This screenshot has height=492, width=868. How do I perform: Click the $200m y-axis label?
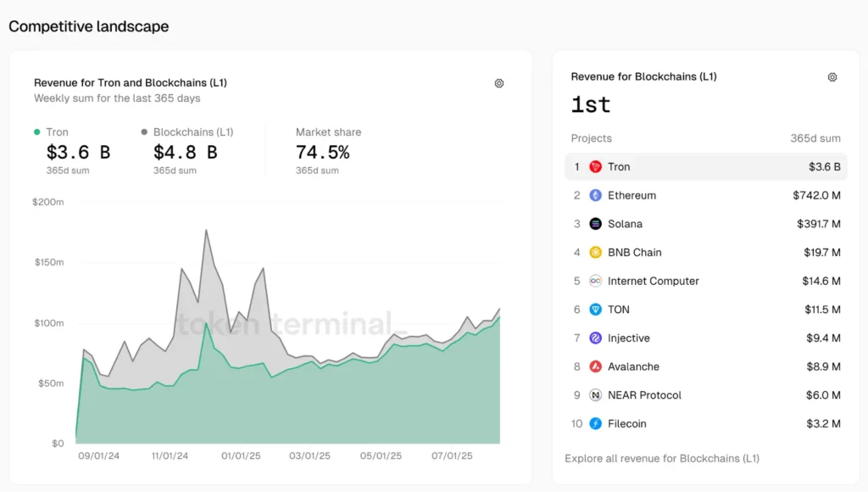pos(48,202)
